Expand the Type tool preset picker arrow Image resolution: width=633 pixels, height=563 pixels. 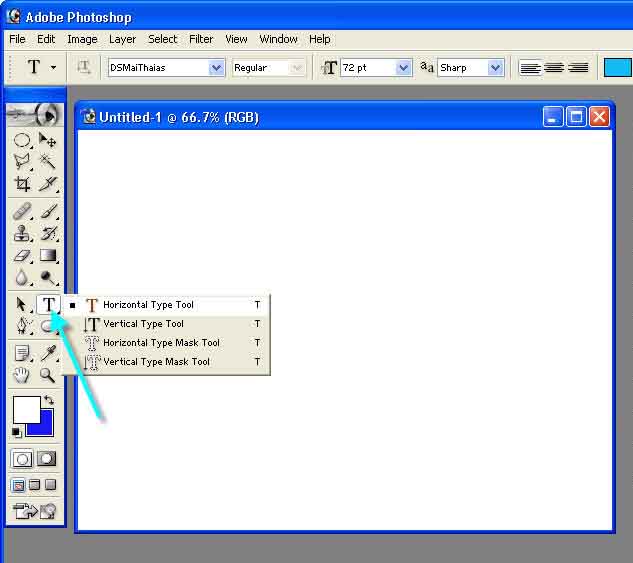53,67
